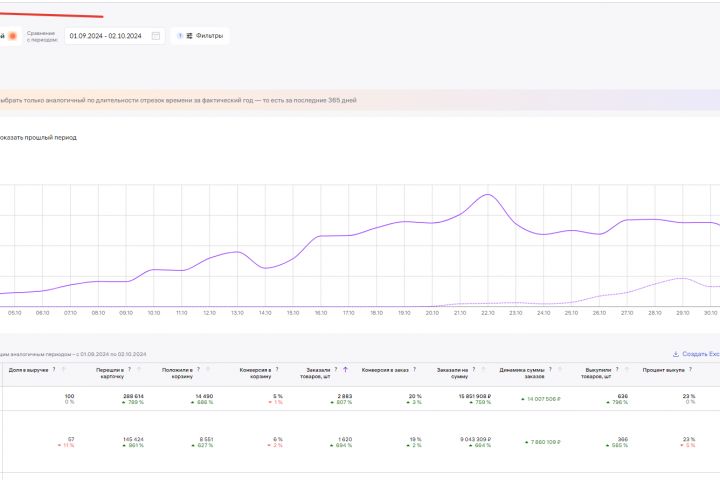Image resolution: width=720 pixels, height=480 pixels.
Task: Click help icon next to Положили в корзину
Action: [x=199, y=369]
